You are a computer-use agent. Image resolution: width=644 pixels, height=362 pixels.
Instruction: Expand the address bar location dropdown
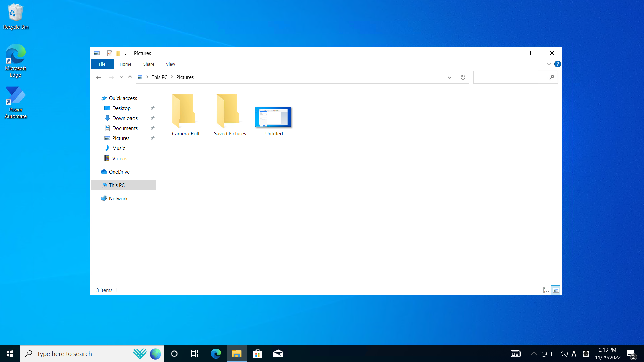click(x=449, y=77)
